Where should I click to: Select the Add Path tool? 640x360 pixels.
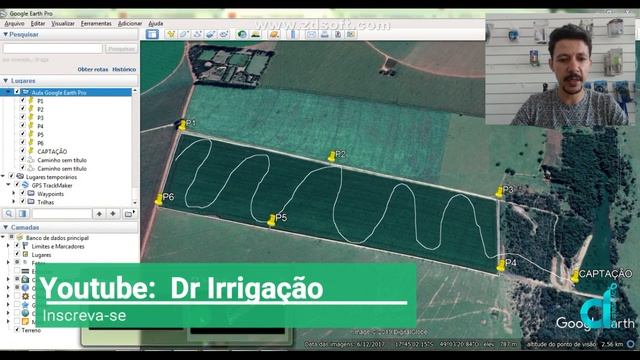(198, 34)
